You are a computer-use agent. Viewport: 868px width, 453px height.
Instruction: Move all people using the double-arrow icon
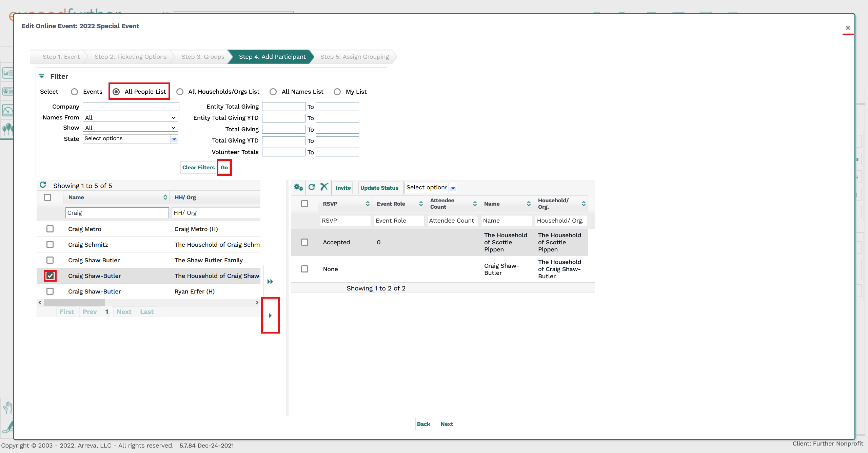point(270,281)
